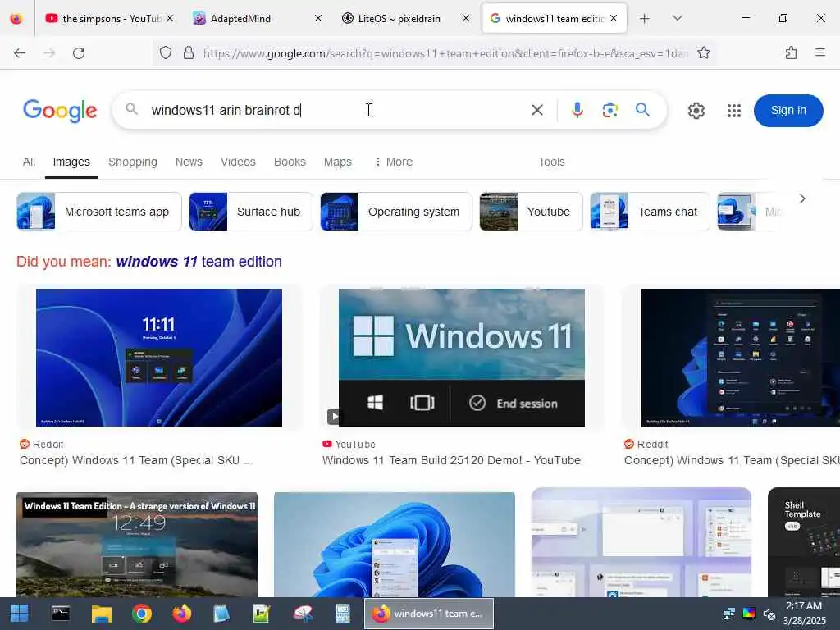This screenshot has width=840, height=630.
Task: Focus the Google search input
Action: click(x=332, y=111)
